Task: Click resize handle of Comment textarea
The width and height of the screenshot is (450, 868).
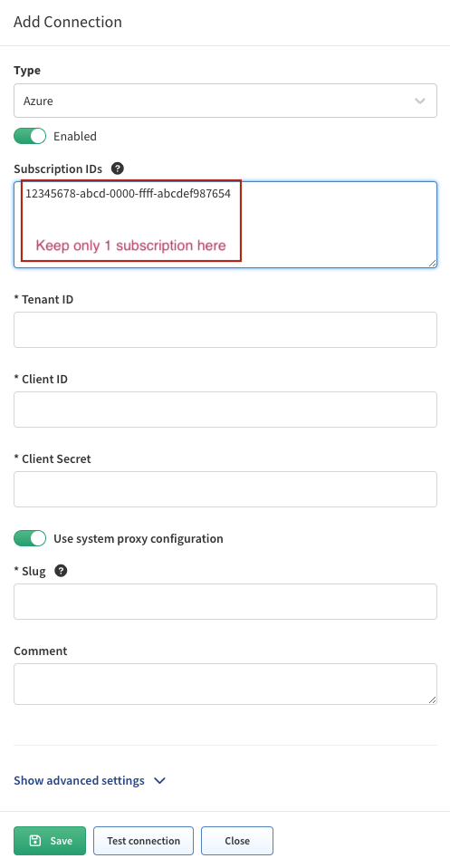Action: (x=432, y=699)
